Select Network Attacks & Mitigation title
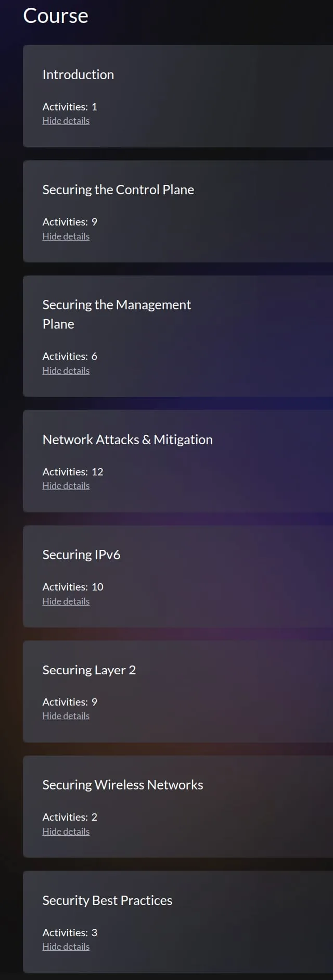Image resolution: width=333 pixels, height=980 pixels. click(127, 439)
